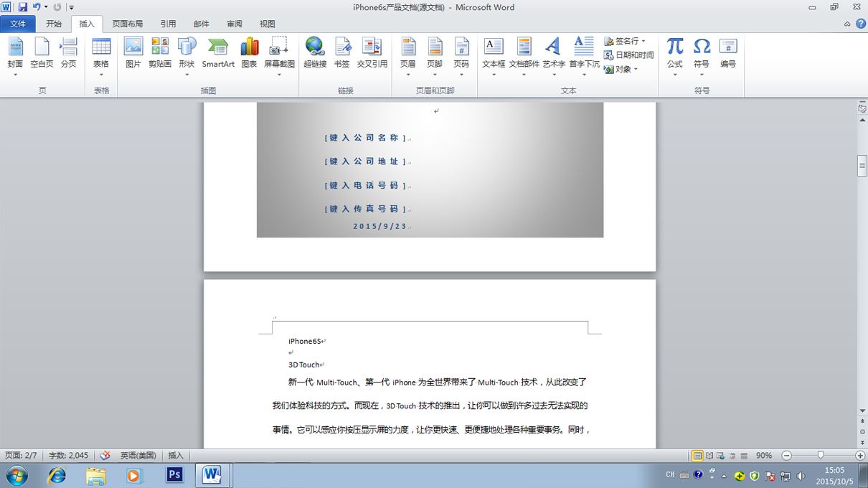
Task: Minimize the ribbon with the caret button
Action: coord(847,24)
